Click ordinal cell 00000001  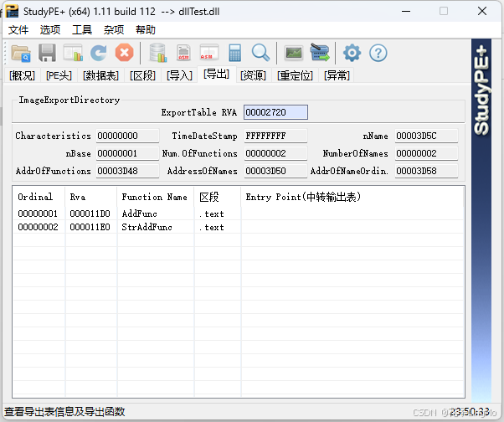click(x=38, y=214)
